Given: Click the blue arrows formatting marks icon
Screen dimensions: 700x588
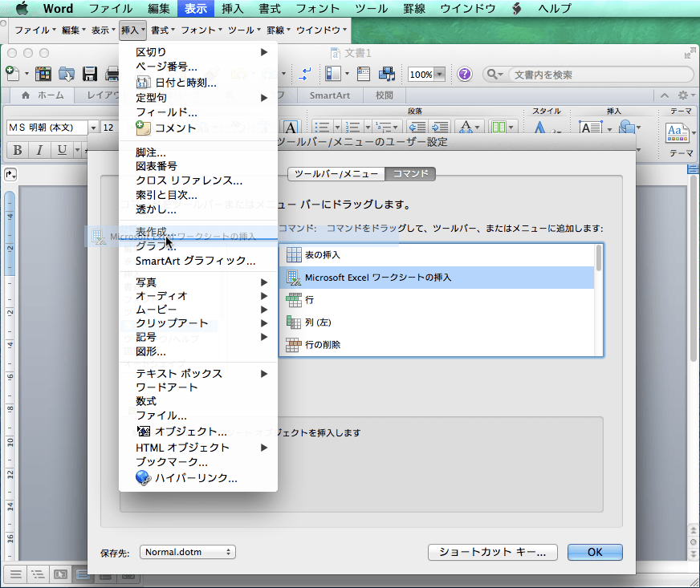Looking at the screenshot, I should [305, 74].
